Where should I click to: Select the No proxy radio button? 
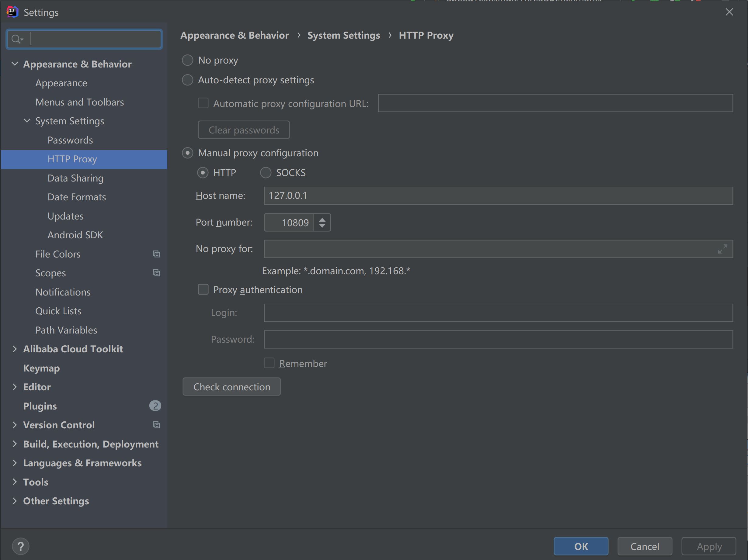point(188,60)
